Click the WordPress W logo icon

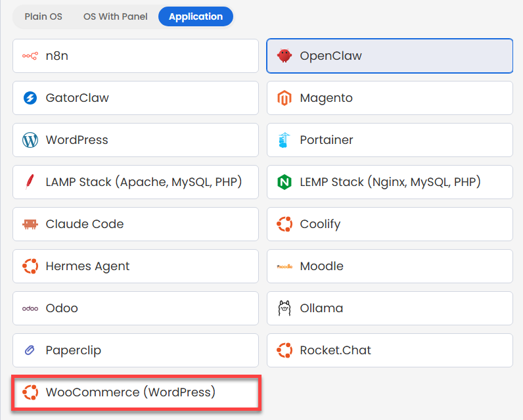click(x=30, y=140)
